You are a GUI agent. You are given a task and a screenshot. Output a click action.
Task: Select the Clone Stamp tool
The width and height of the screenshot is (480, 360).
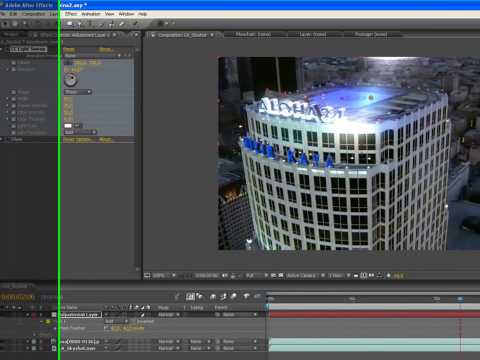click(x=112, y=24)
